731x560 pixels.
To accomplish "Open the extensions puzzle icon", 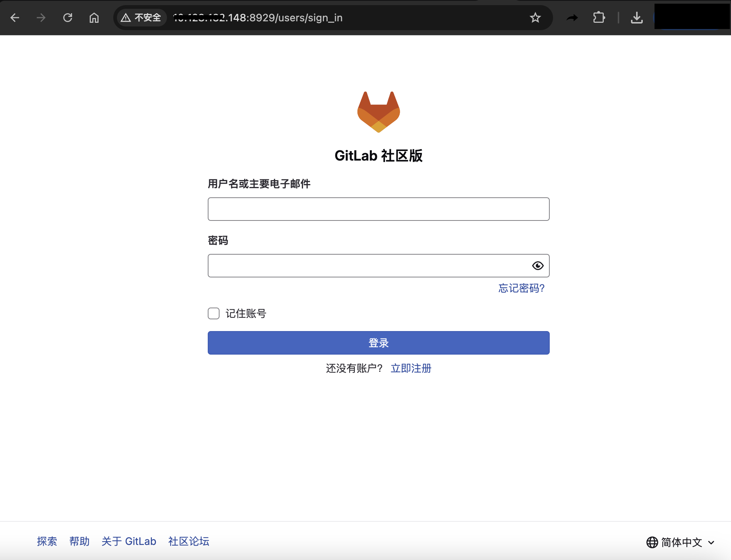I will coord(599,18).
